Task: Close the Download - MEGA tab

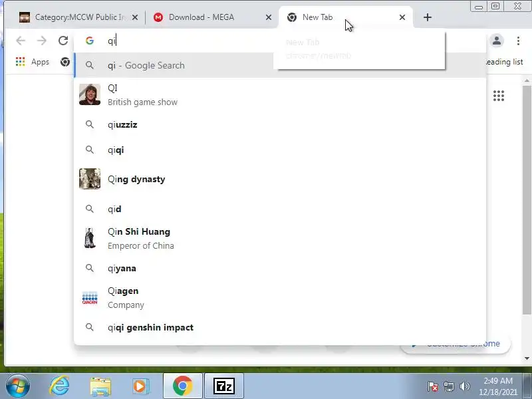Action: (269, 17)
